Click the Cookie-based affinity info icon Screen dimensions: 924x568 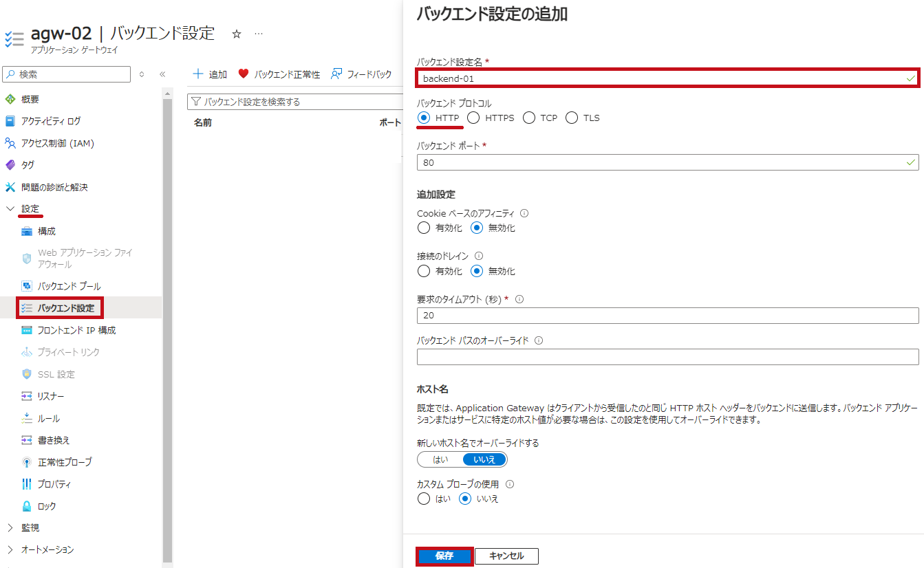(x=524, y=213)
